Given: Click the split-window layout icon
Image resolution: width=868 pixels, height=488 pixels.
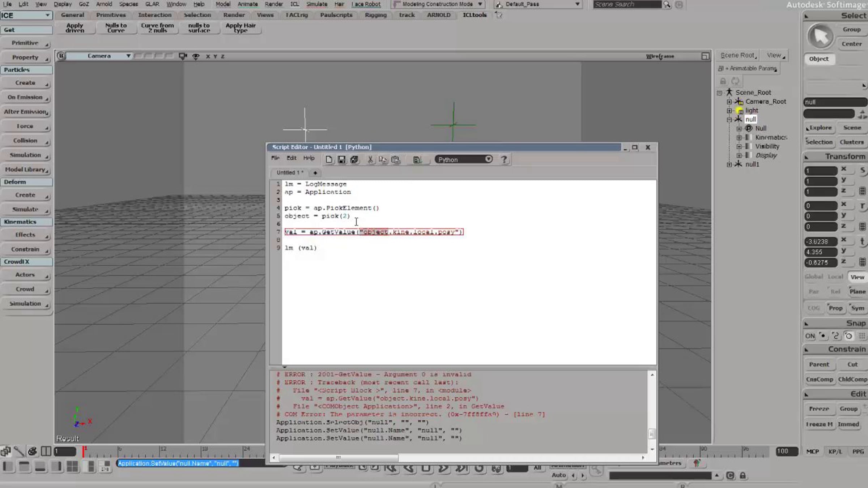Looking at the screenshot, I should click(46, 451).
